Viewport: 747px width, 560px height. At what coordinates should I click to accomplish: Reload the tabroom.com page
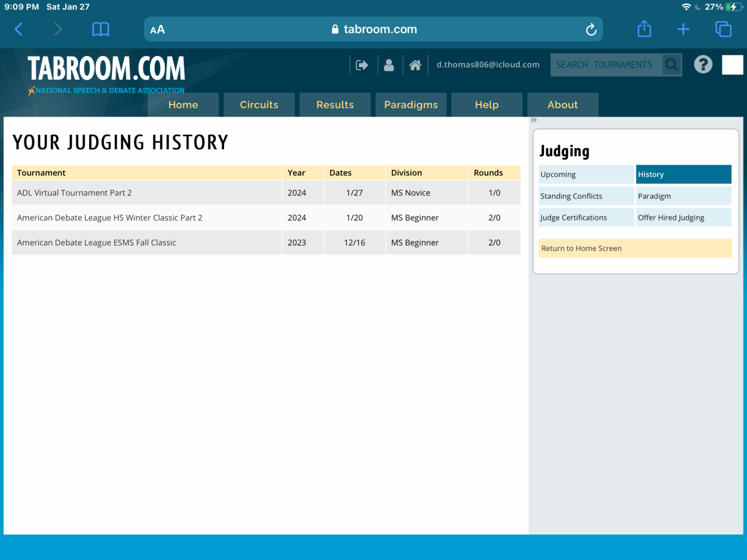(591, 30)
